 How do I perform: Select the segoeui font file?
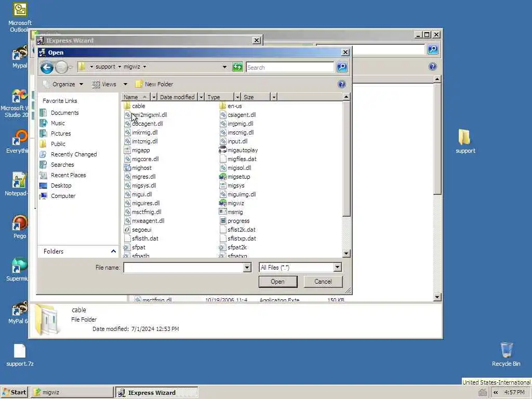pyautogui.click(x=138, y=229)
